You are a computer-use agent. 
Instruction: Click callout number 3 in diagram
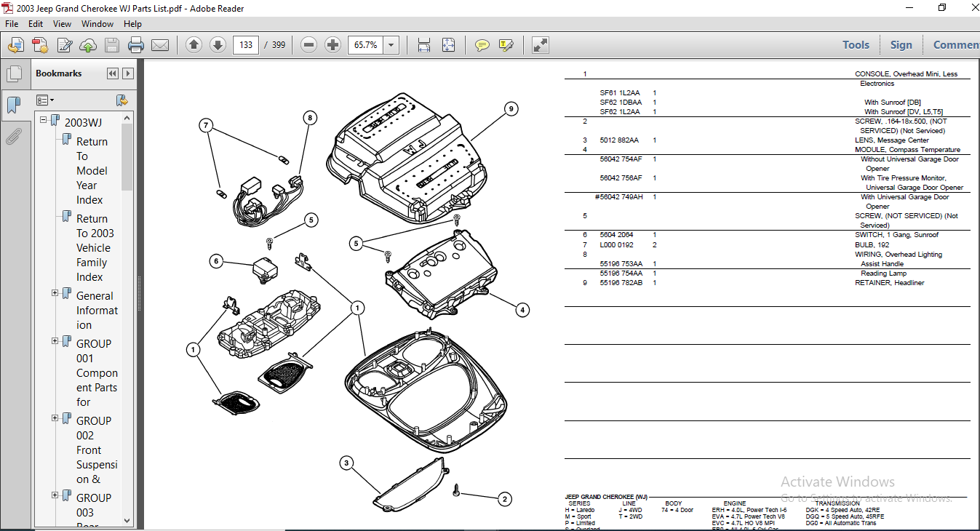346,463
